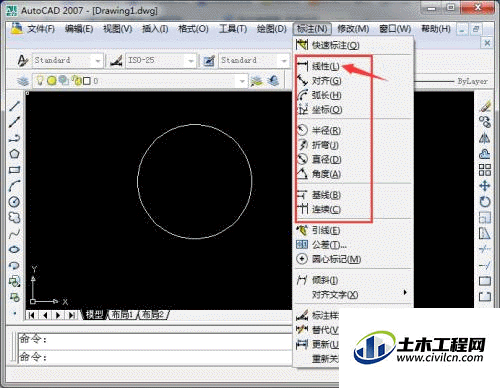Click the Scale tool
This screenshot has width=500, height=388.
[x=485, y=218]
